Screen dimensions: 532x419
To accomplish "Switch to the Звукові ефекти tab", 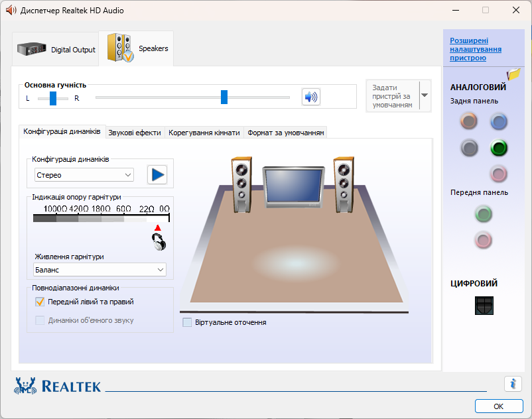I will (135, 133).
